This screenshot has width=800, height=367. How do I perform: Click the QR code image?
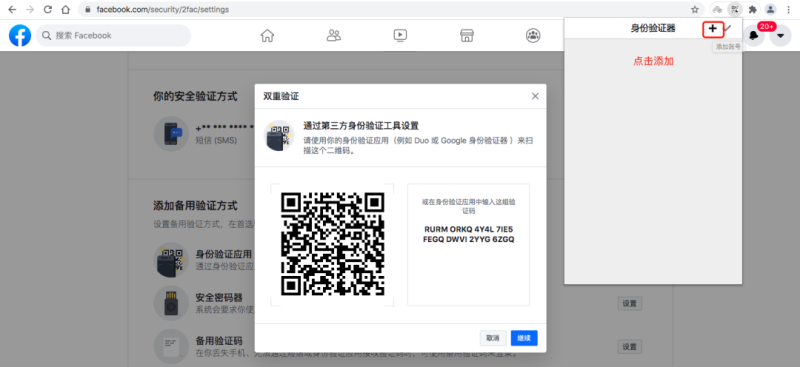click(x=333, y=243)
